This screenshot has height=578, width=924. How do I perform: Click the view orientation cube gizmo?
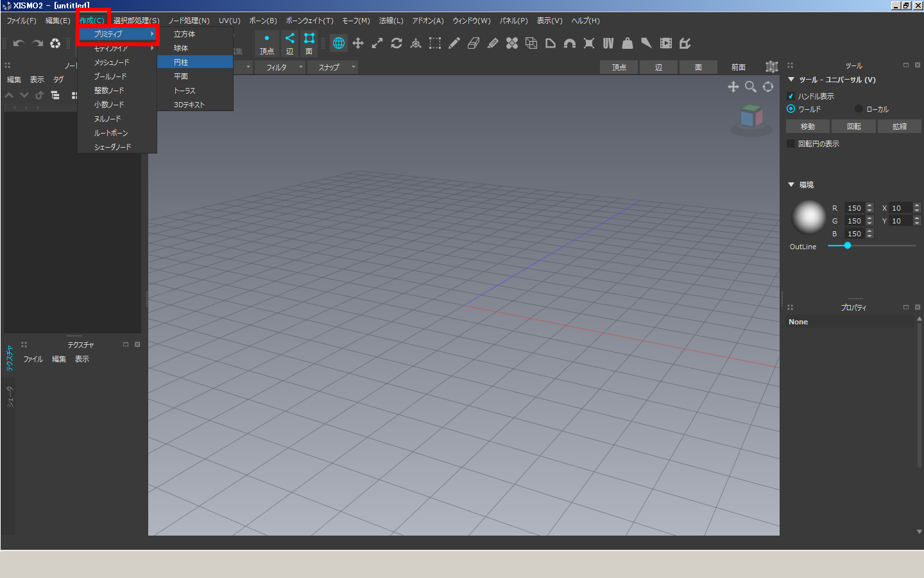(751, 118)
